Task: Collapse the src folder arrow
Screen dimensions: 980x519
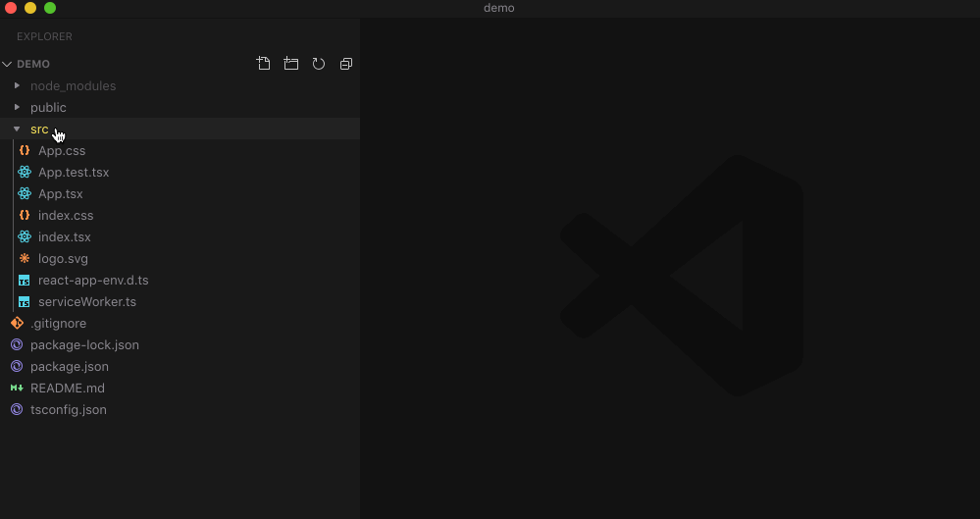Action: pos(17,129)
